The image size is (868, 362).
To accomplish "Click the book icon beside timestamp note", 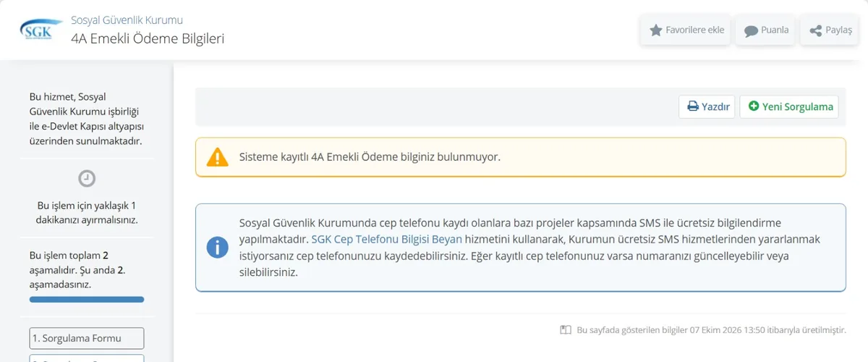I will coord(566,329).
